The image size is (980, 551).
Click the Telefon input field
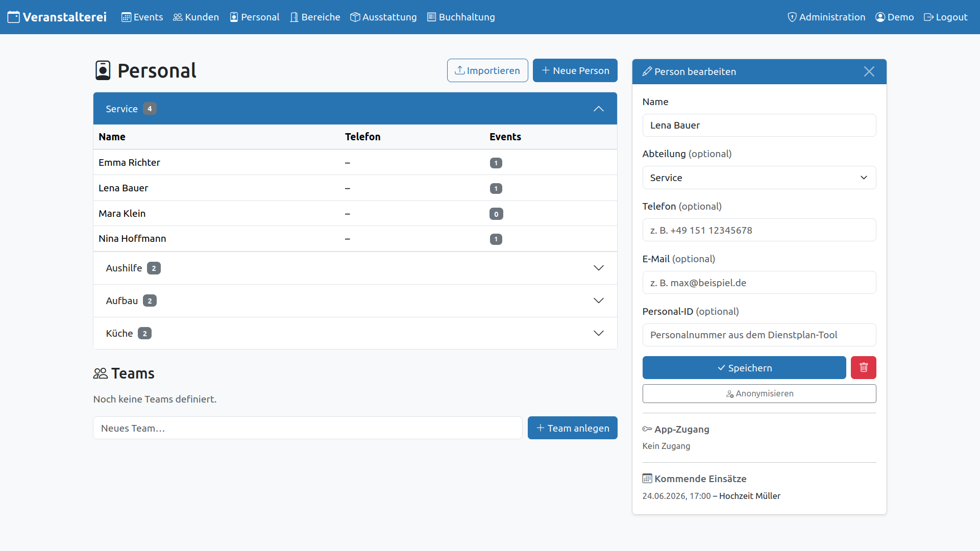point(759,230)
